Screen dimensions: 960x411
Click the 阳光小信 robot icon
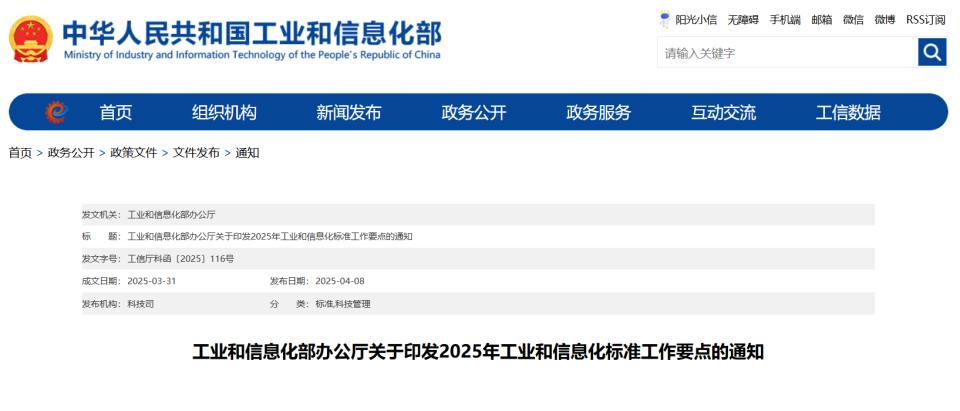(x=664, y=19)
